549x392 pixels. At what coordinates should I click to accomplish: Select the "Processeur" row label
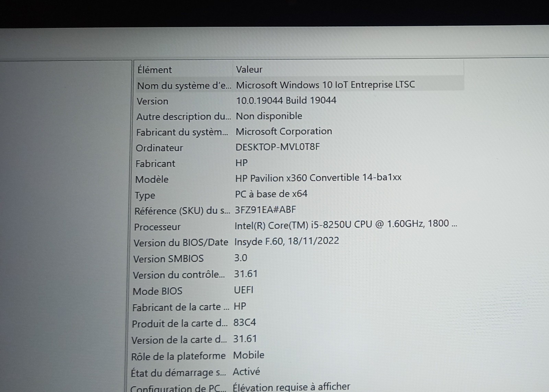(157, 227)
